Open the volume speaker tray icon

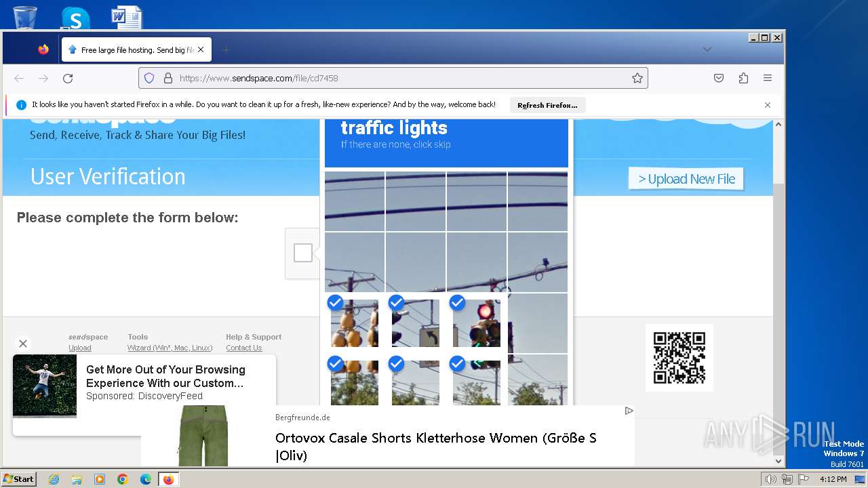click(770, 479)
